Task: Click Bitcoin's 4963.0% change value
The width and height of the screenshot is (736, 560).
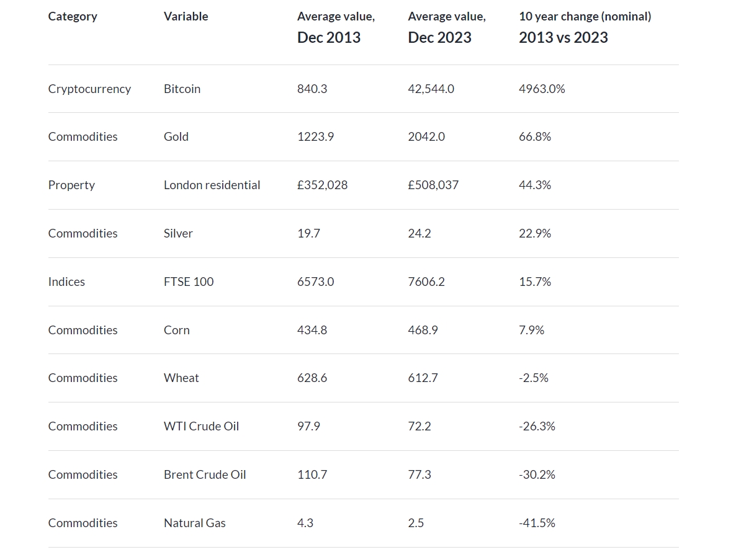Action: tap(542, 89)
